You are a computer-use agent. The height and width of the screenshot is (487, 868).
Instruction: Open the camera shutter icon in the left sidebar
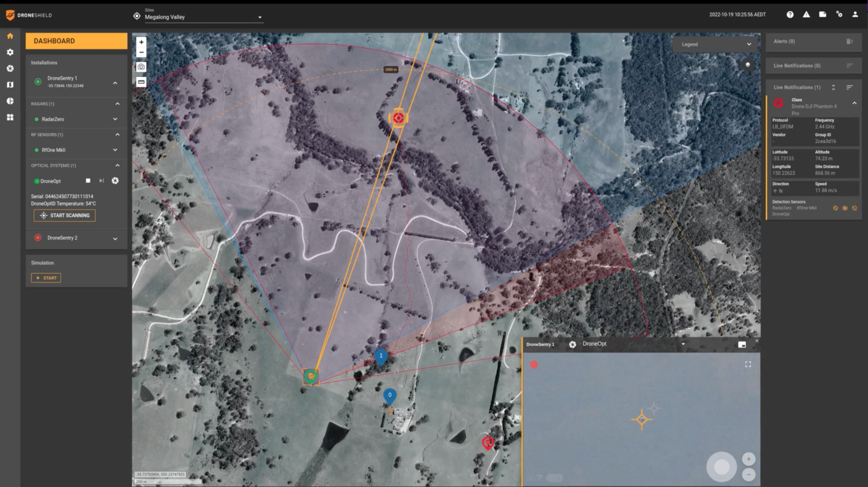point(10,68)
